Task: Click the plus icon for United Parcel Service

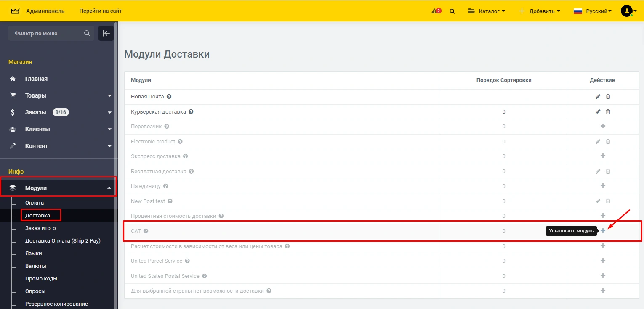Action: pos(603,261)
